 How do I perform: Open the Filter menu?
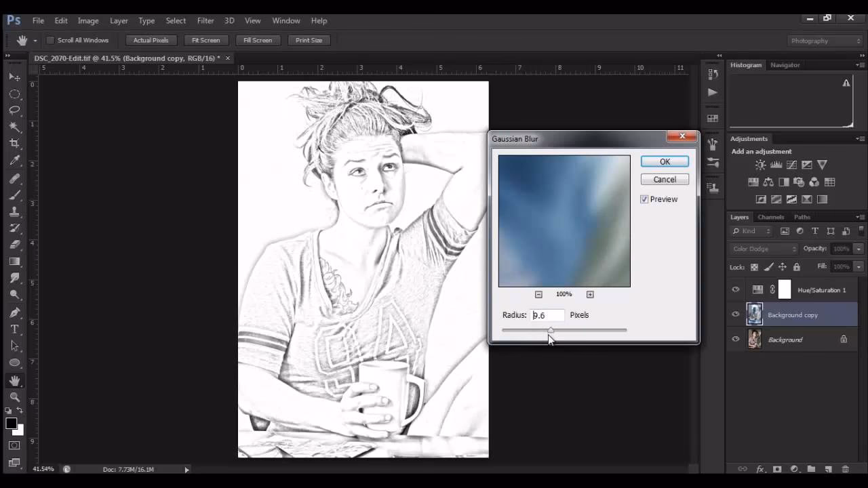tap(205, 20)
